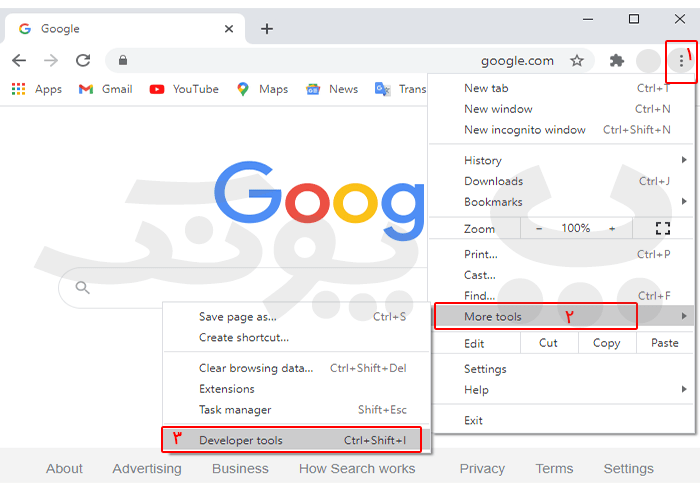This screenshot has width=700, height=490.
Task: Click the Terms footer link
Action: [x=554, y=469]
